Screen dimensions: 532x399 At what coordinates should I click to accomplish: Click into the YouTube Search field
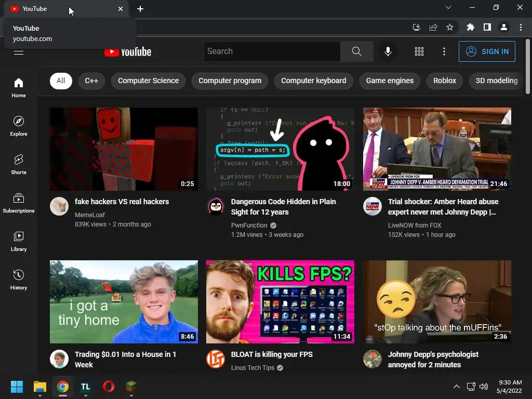pos(272,51)
